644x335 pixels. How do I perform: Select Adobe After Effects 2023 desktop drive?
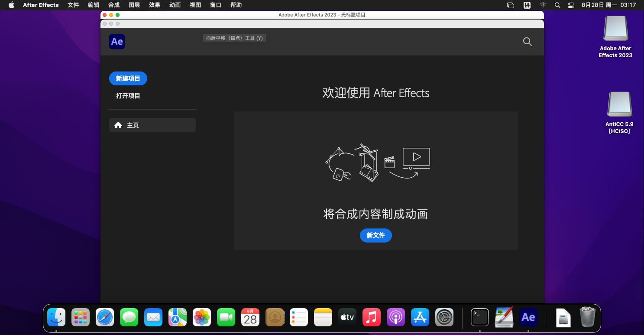click(615, 37)
